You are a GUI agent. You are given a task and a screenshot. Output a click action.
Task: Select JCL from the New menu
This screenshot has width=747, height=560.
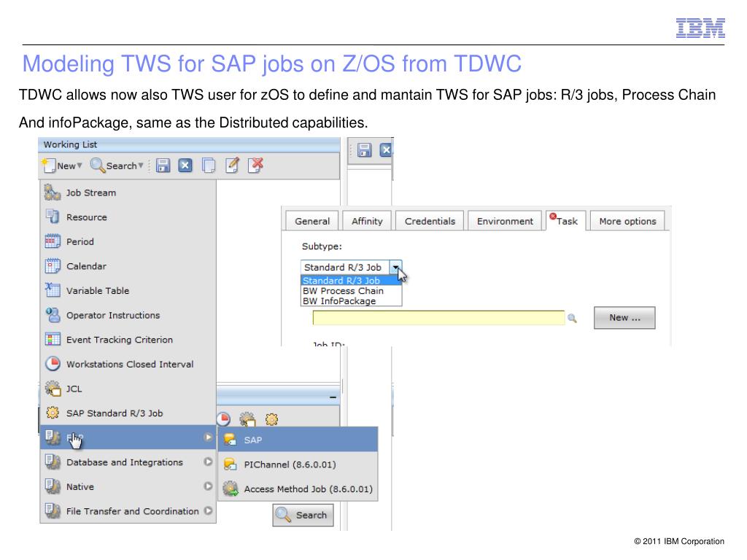[128, 389]
